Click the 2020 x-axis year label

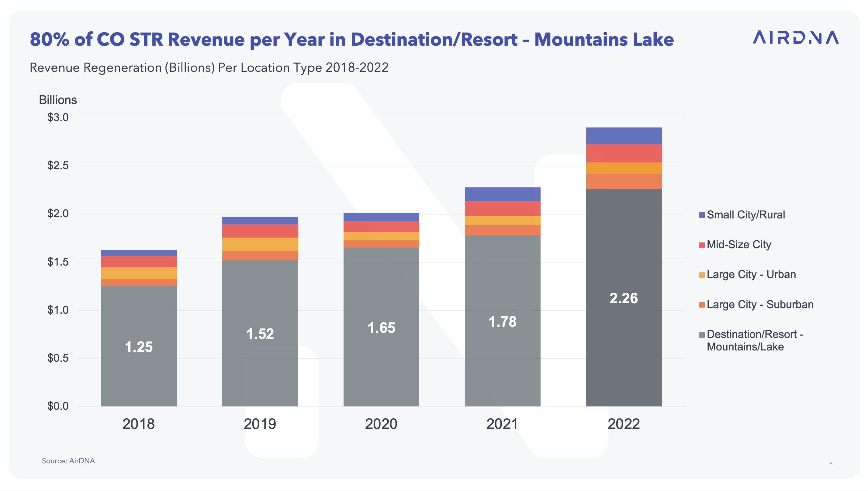tap(381, 424)
